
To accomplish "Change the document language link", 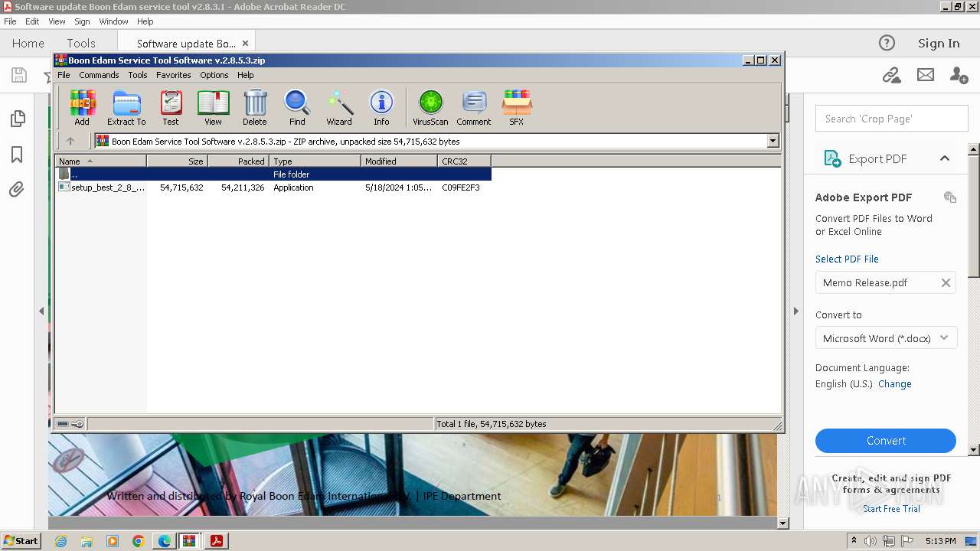I will pyautogui.click(x=895, y=384).
